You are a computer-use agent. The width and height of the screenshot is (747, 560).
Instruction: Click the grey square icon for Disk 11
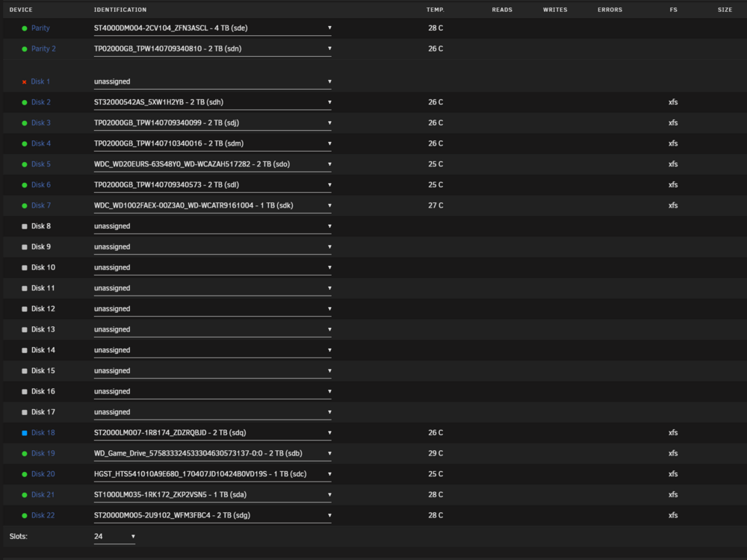point(25,288)
